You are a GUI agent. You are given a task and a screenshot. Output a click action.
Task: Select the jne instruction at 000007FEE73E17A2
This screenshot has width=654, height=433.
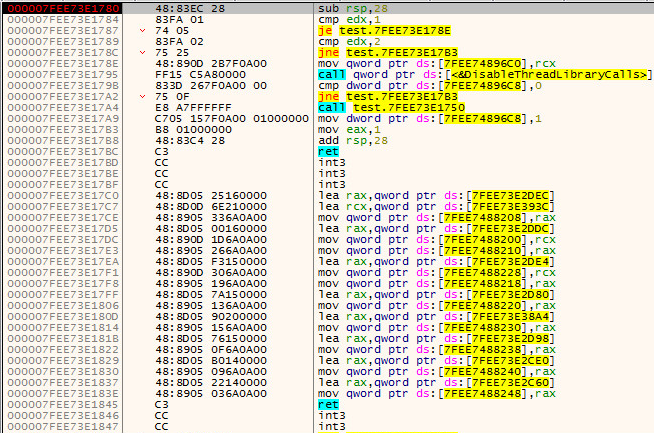pos(388,96)
